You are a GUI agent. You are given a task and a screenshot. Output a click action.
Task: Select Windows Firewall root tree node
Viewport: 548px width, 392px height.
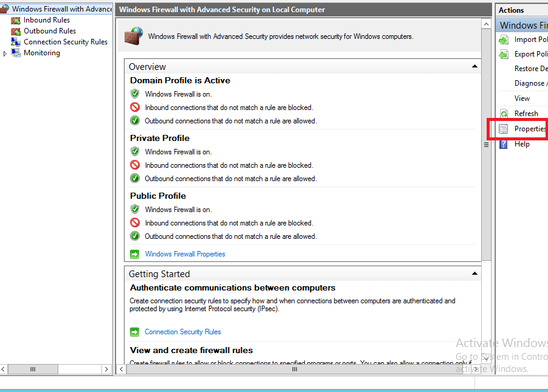click(x=61, y=9)
